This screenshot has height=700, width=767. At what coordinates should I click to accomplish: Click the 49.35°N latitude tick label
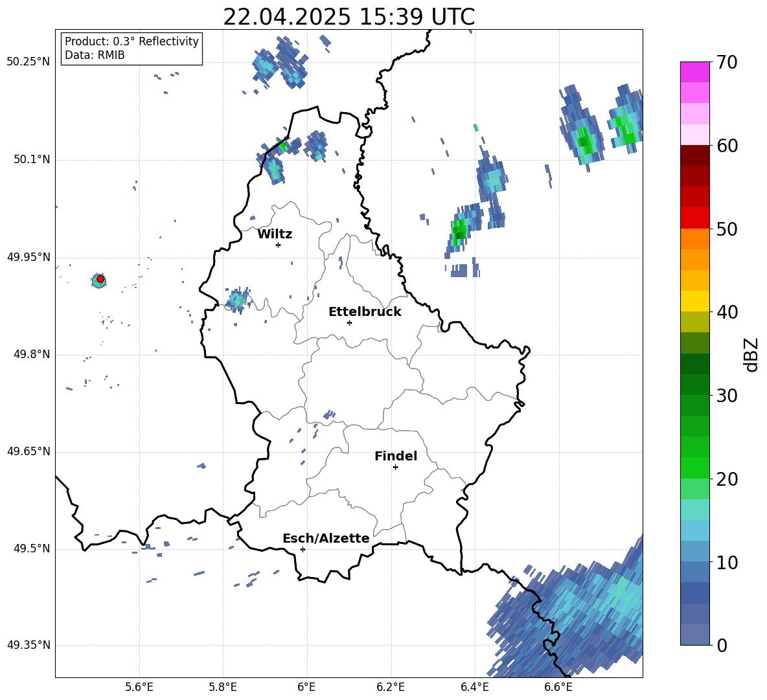coord(29,645)
